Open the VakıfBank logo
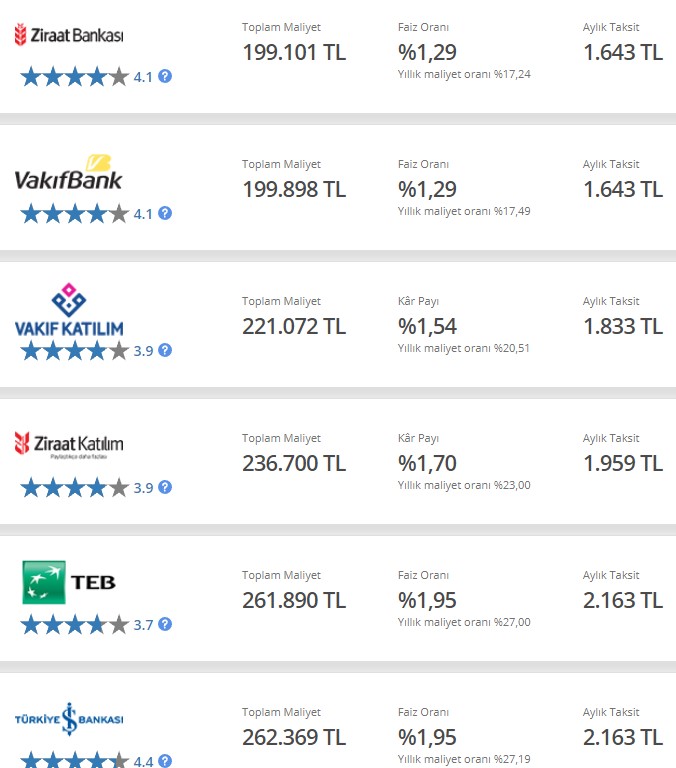676x768 pixels. [x=68, y=172]
